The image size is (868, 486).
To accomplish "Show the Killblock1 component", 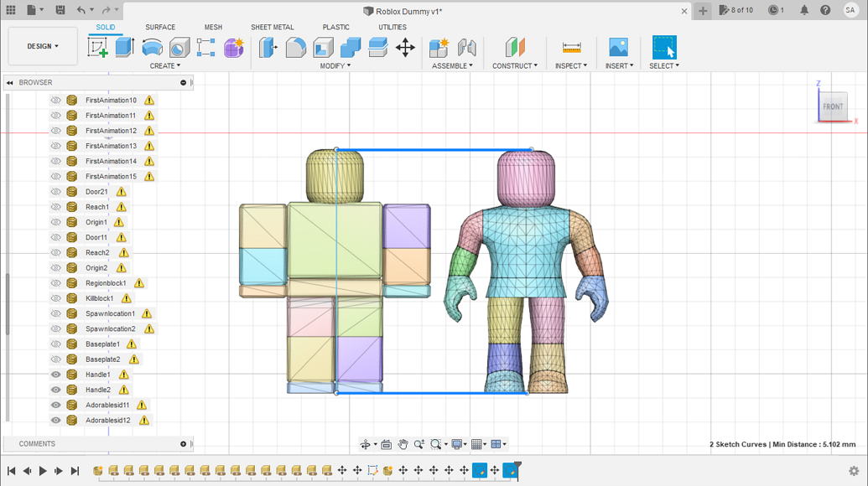I will pos(56,298).
